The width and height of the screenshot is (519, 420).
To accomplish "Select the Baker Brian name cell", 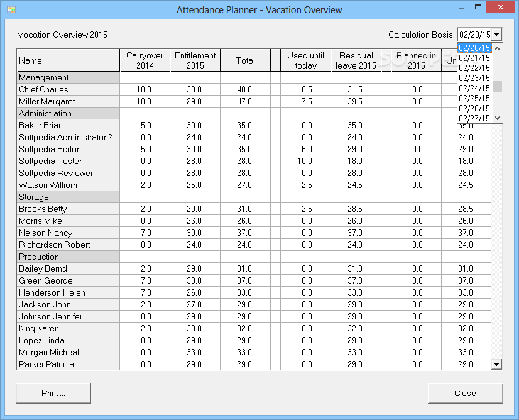I will coord(68,125).
